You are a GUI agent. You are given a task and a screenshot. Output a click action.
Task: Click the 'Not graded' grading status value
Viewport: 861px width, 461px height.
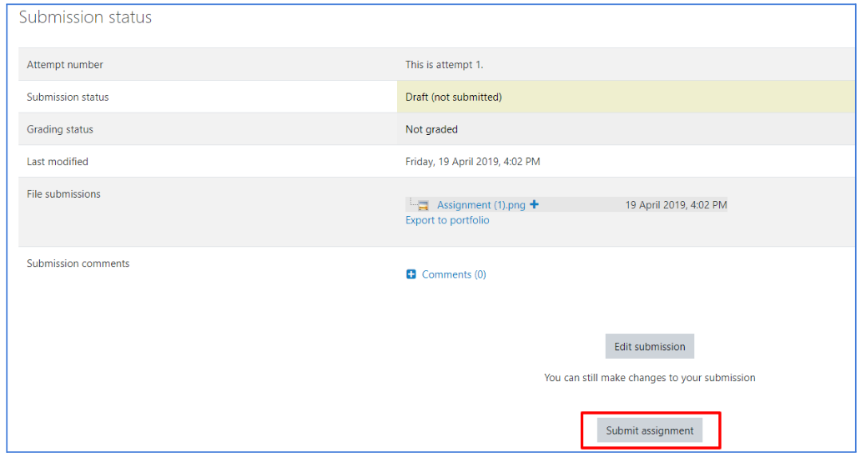pos(431,129)
